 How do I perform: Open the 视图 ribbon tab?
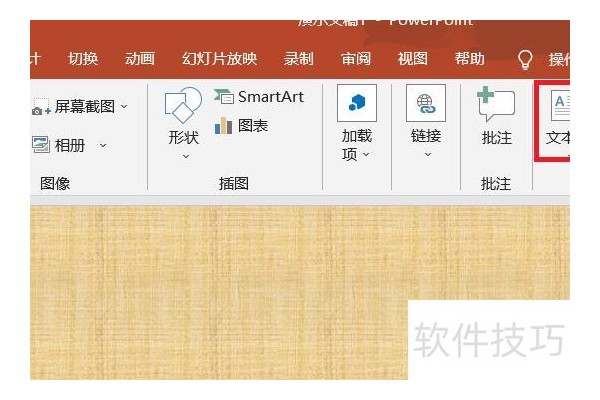click(x=412, y=59)
